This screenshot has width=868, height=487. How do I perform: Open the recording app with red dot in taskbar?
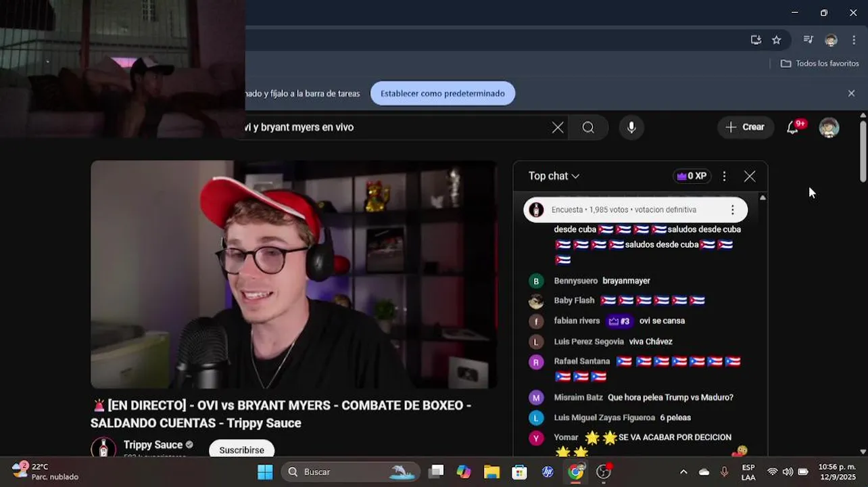click(x=604, y=471)
